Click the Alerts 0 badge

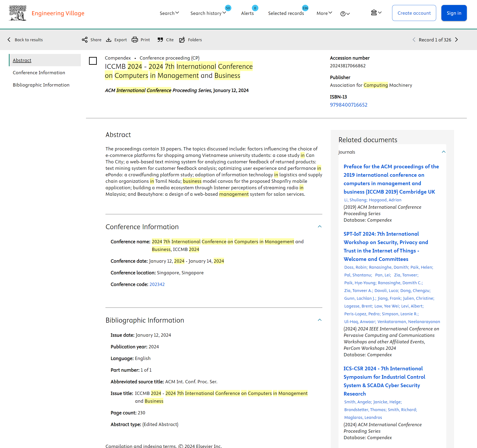point(255,8)
